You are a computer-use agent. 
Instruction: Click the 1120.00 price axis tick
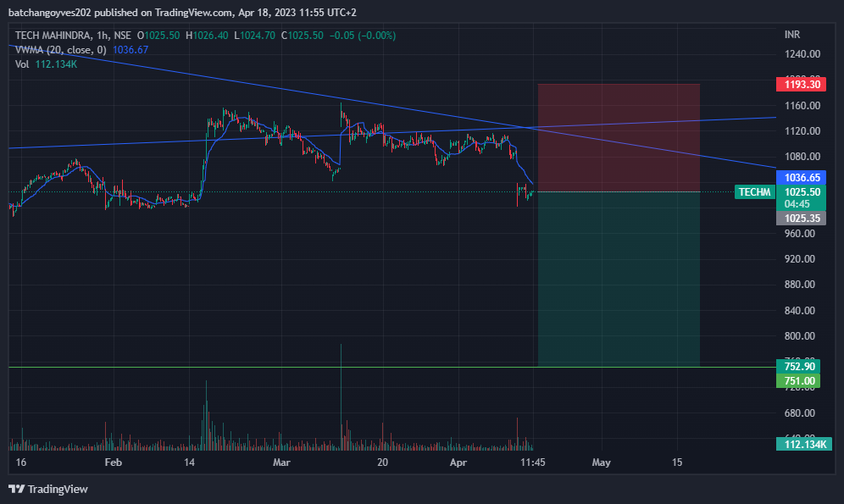[802, 130]
